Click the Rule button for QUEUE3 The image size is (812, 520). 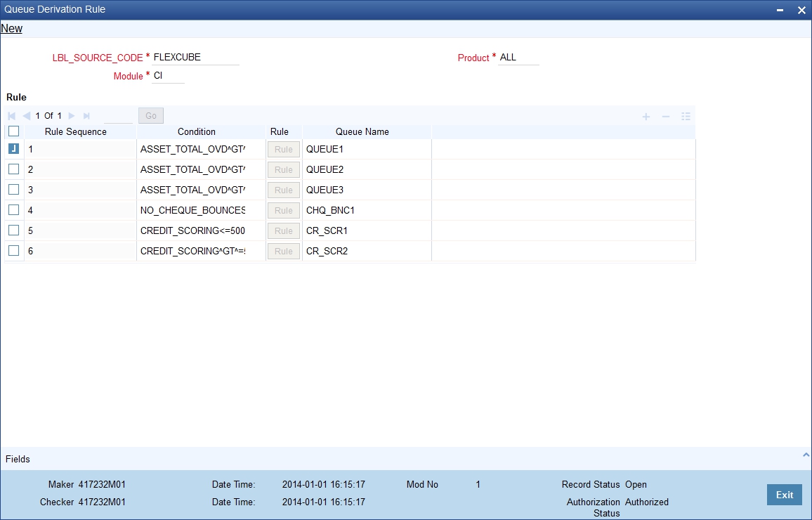point(284,190)
